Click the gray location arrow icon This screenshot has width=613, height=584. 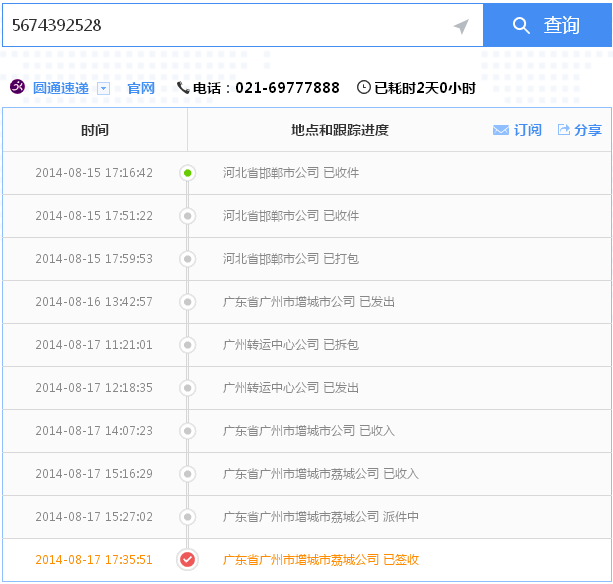coord(461,27)
